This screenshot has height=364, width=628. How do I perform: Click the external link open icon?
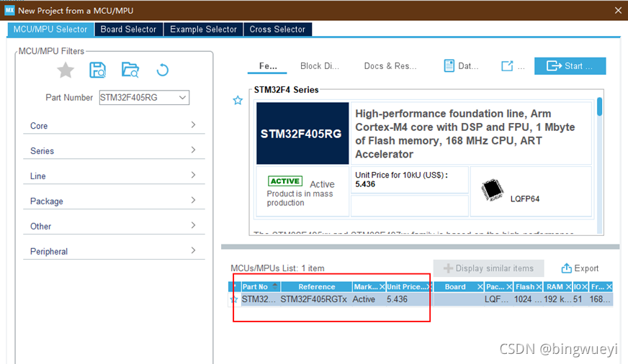pos(507,66)
